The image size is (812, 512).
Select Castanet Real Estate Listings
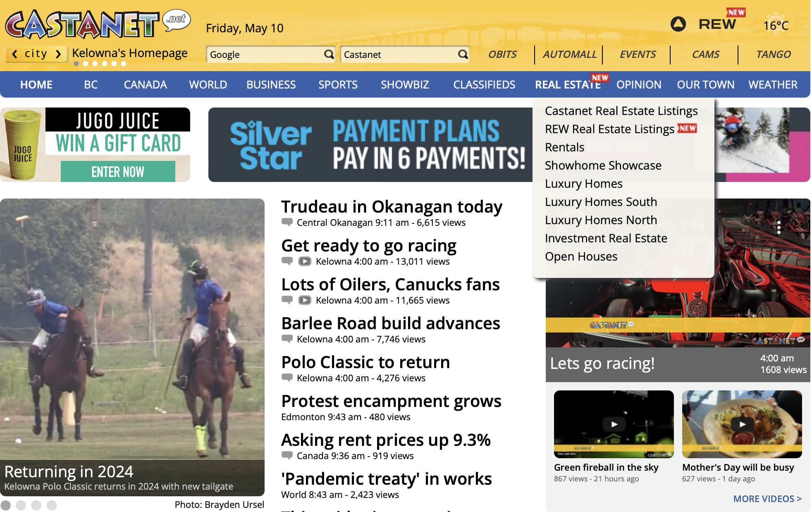[x=621, y=111]
